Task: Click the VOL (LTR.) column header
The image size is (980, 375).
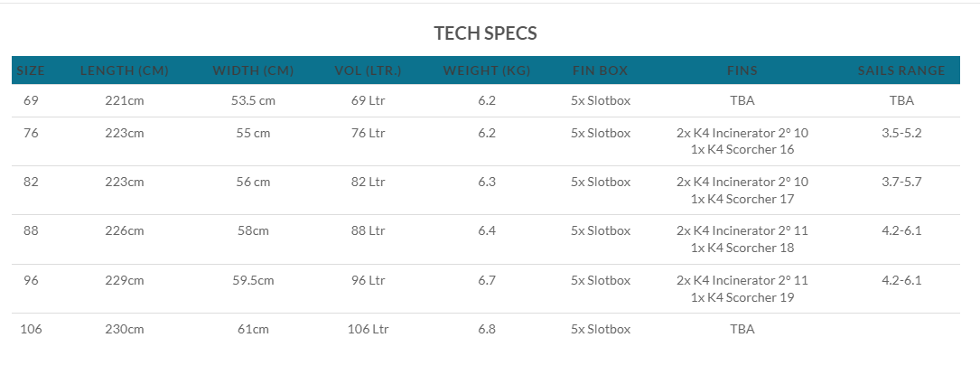Action: (x=369, y=70)
